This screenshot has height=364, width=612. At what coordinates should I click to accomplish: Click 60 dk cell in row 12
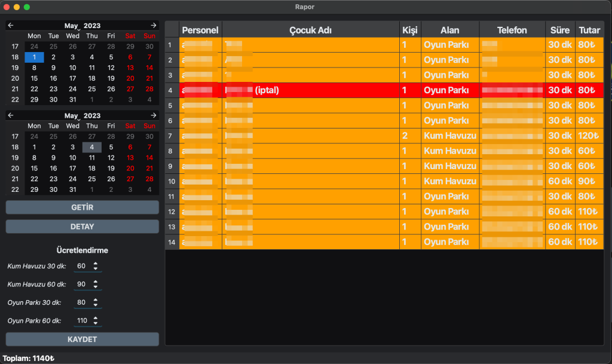pos(560,212)
